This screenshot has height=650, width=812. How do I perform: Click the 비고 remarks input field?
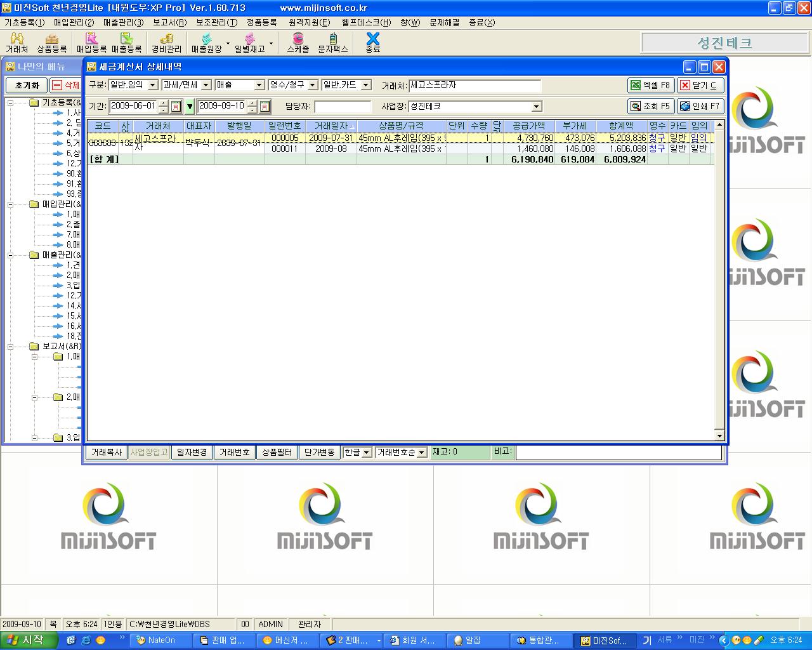619,453
